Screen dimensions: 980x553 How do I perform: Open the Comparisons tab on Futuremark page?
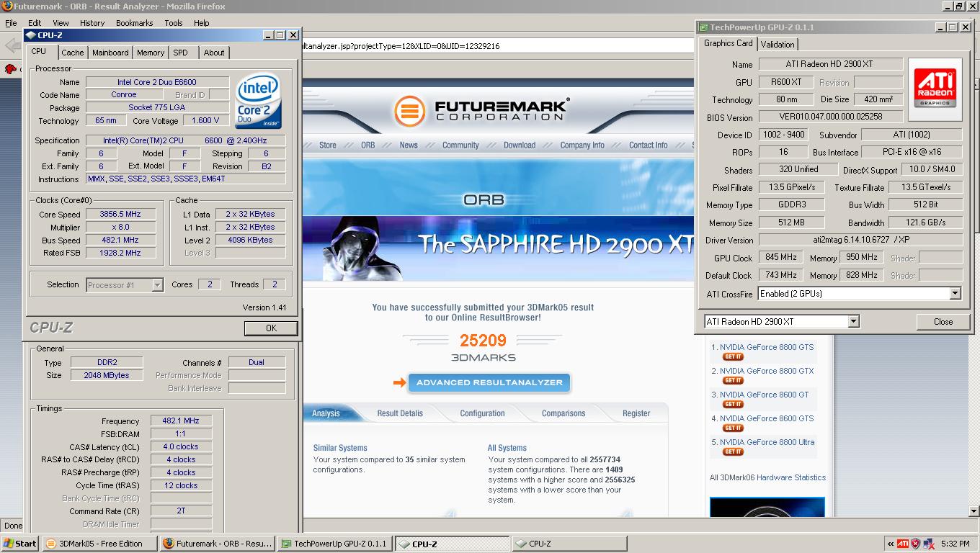[x=563, y=413]
